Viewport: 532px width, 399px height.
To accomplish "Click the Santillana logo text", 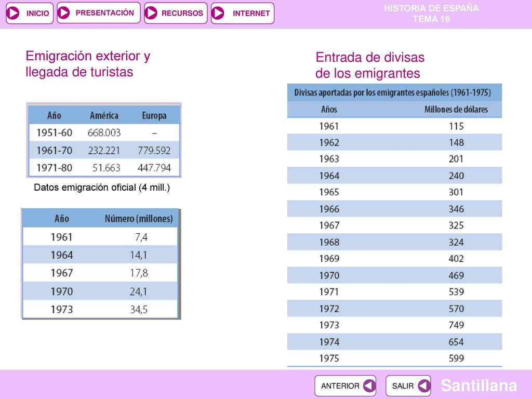I will coord(478,385).
